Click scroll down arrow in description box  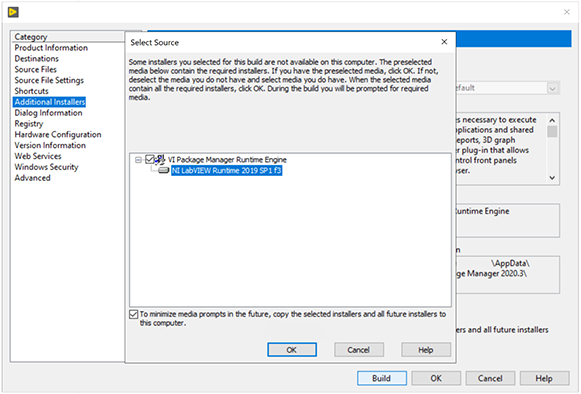(552, 178)
